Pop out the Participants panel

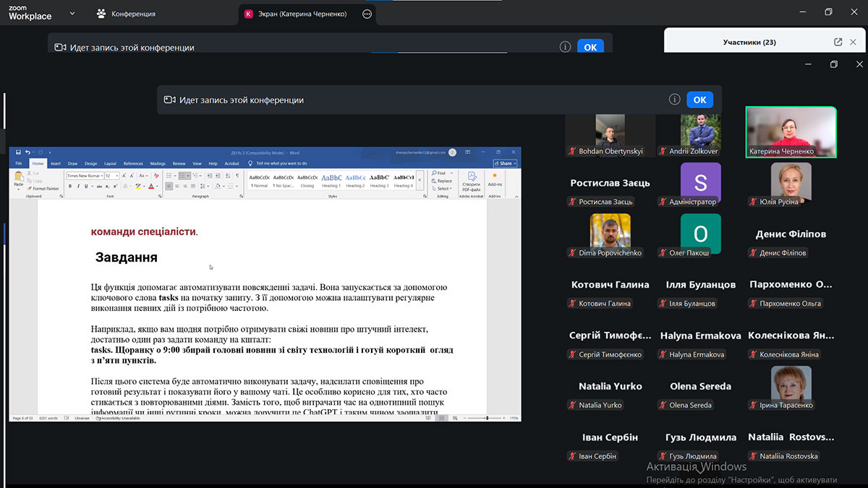point(838,42)
